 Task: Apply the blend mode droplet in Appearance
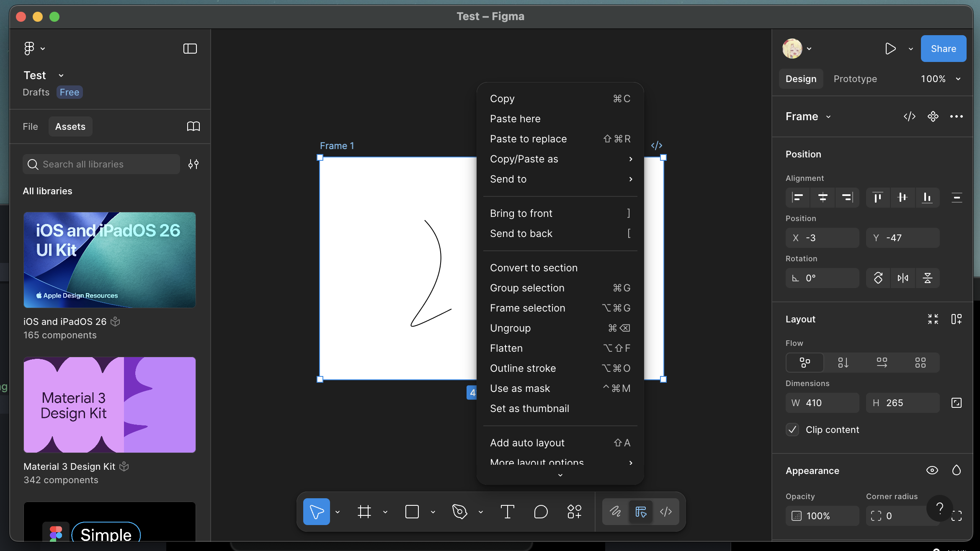coord(956,470)
